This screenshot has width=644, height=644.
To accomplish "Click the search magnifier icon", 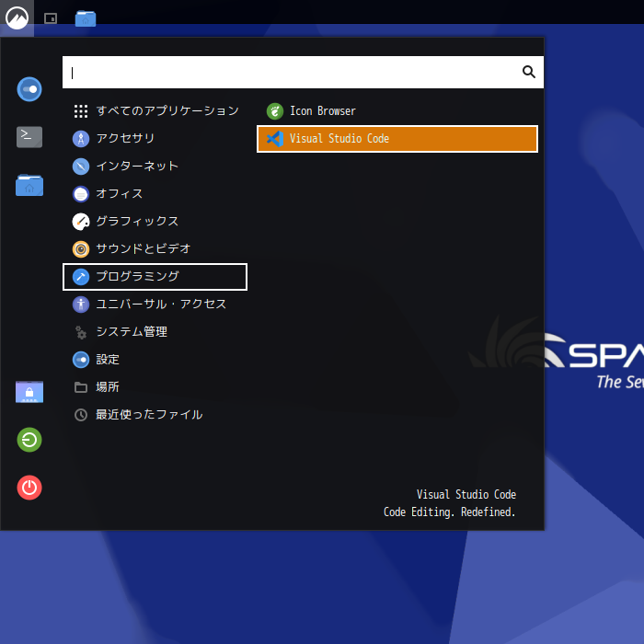I will (529, 72).
